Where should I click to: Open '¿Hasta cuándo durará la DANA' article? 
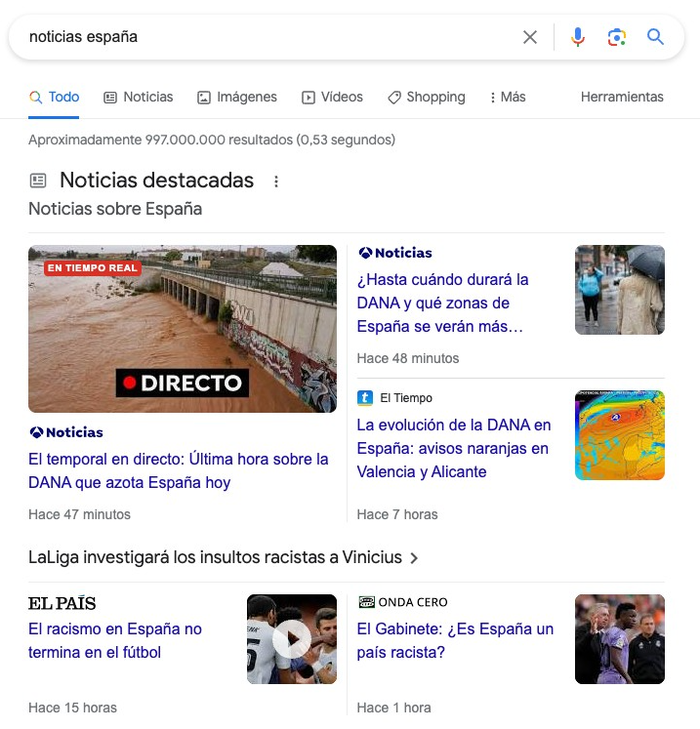[x=442, y=304]
